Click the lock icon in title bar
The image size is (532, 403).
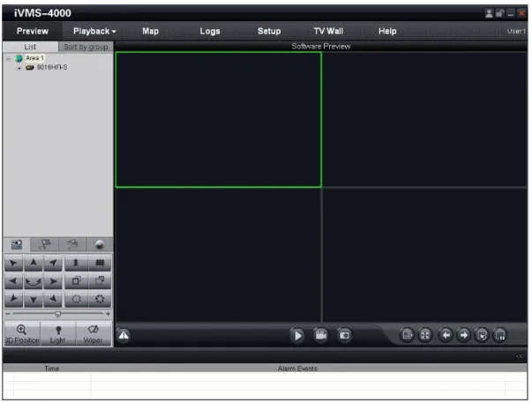tap(499, 13)
